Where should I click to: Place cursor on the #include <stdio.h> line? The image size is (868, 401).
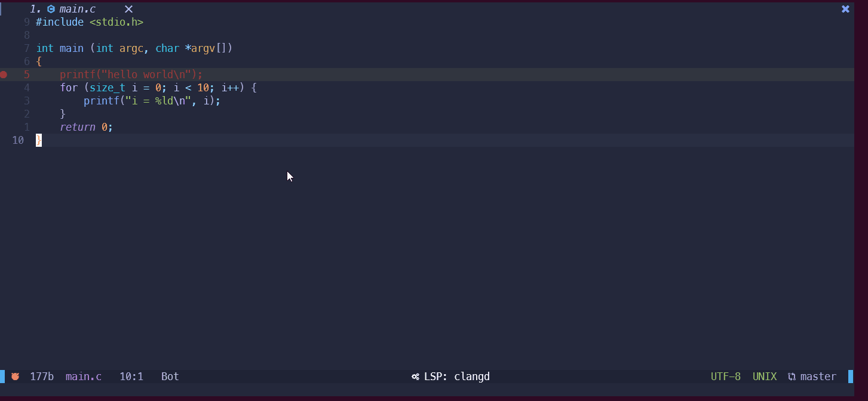click(90, 22)
